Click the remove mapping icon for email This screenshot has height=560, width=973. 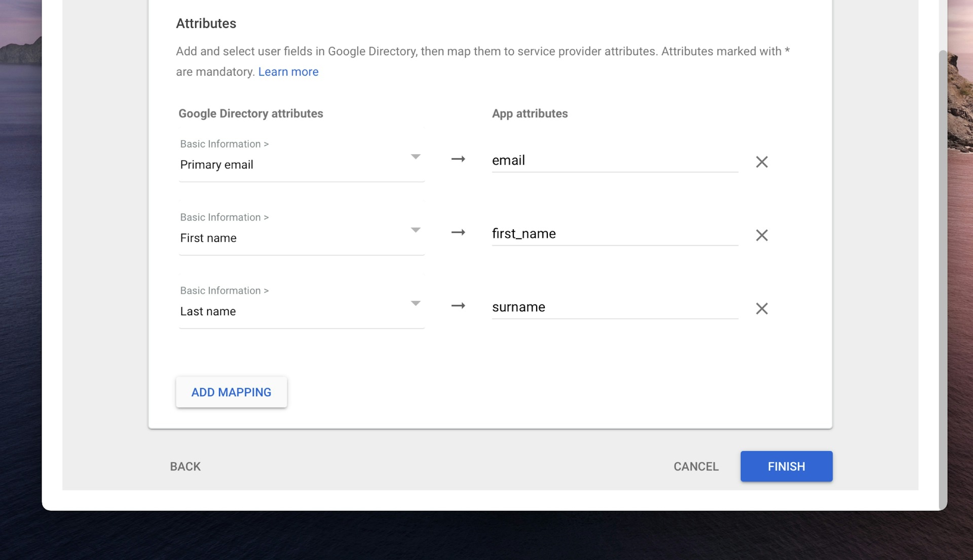pyautogui.click(x=761, y=161)
